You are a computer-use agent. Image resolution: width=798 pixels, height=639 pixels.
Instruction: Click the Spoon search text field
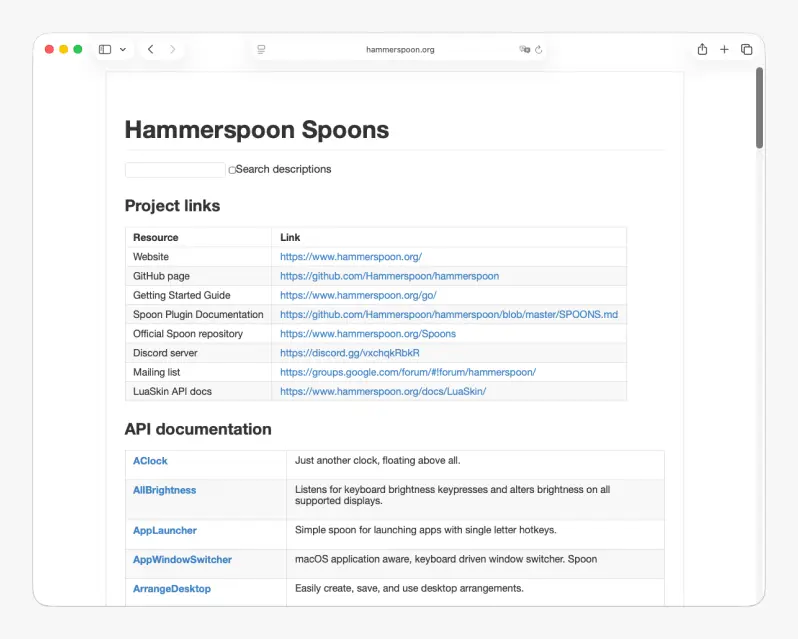click(175, 170)
